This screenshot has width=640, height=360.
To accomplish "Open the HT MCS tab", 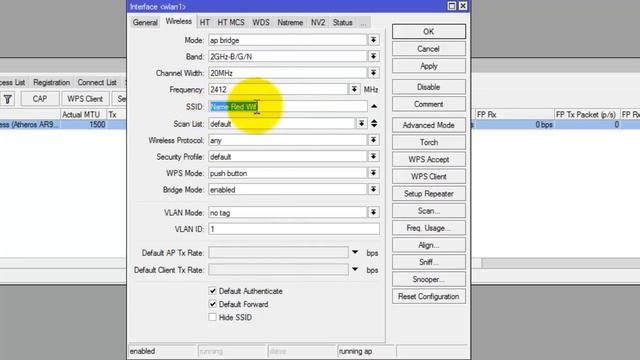I will pos(231,22).
